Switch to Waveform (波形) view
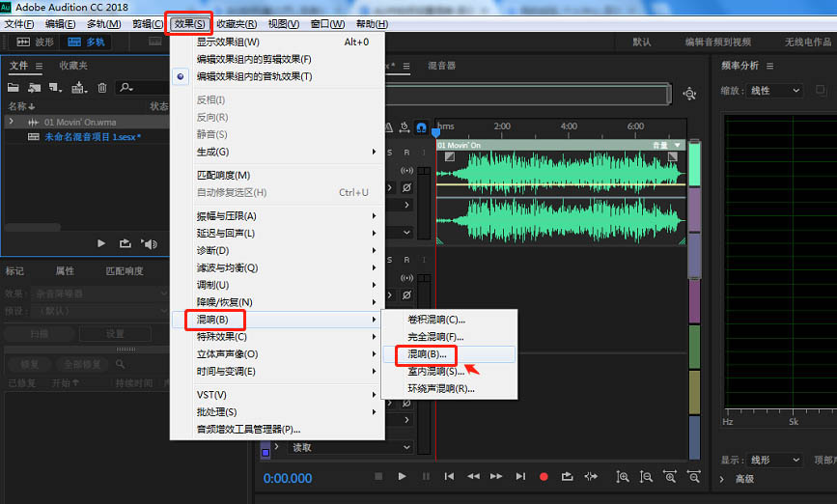 coord(35,42)
